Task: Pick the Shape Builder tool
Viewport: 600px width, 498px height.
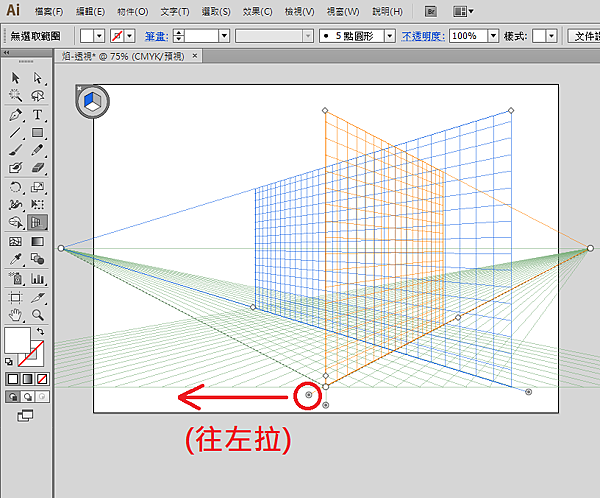Action: (x=15, y=222)
